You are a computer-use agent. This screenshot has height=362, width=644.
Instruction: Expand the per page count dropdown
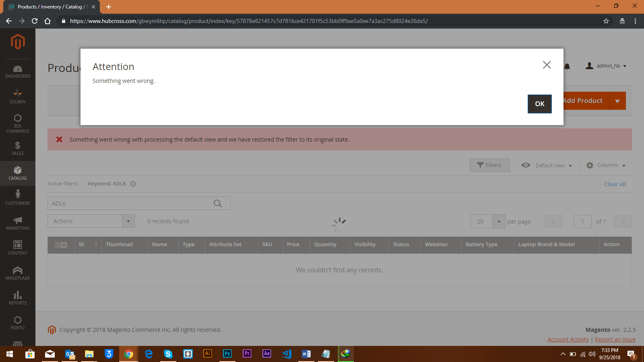(x=499, y=222)
